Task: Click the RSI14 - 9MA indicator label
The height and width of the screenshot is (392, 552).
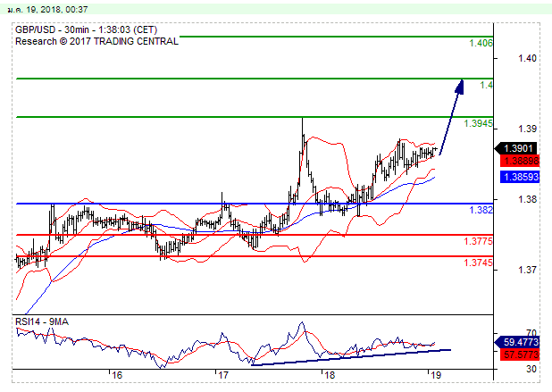Action: 42,322
